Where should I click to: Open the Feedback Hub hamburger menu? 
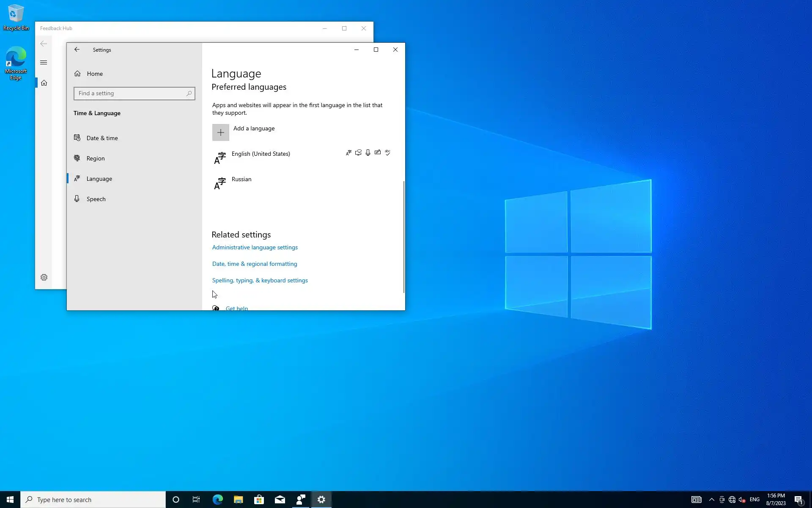(44, 63)
